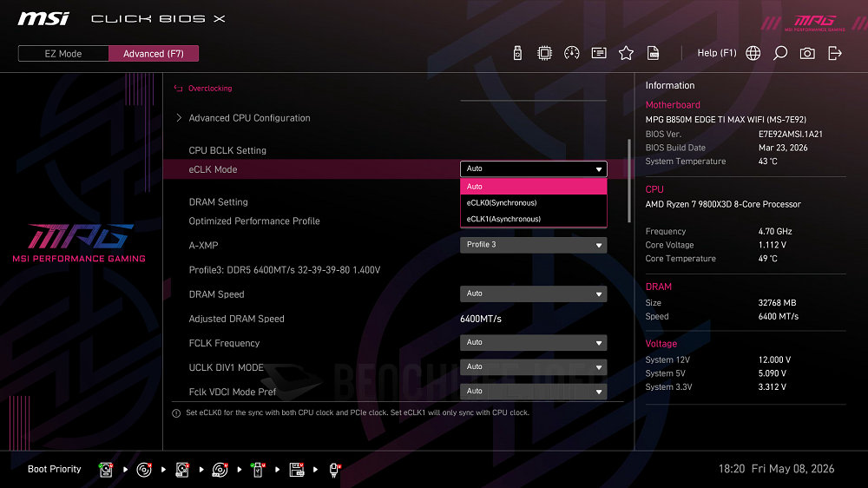Click the magnifying glass search icon
The height and width of the screenshot is (488, 868).
pyautogui.click(x=780, y=53)
